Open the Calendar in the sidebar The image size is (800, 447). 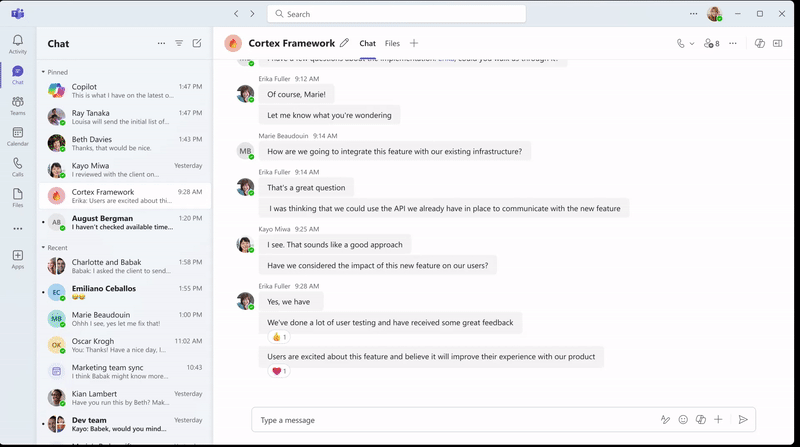pos(18,135)
